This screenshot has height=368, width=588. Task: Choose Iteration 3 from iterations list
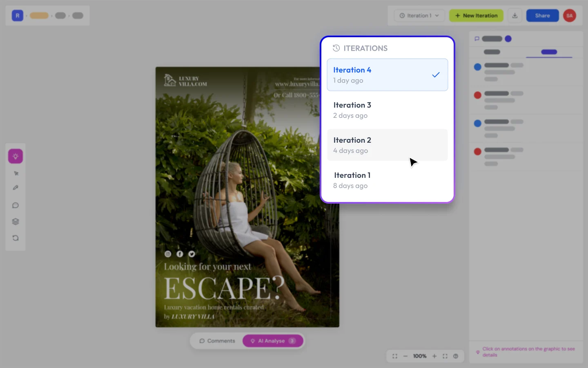388,110
